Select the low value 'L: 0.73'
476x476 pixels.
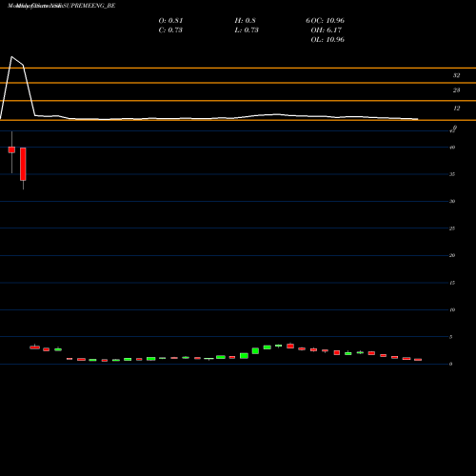point(247,30)
